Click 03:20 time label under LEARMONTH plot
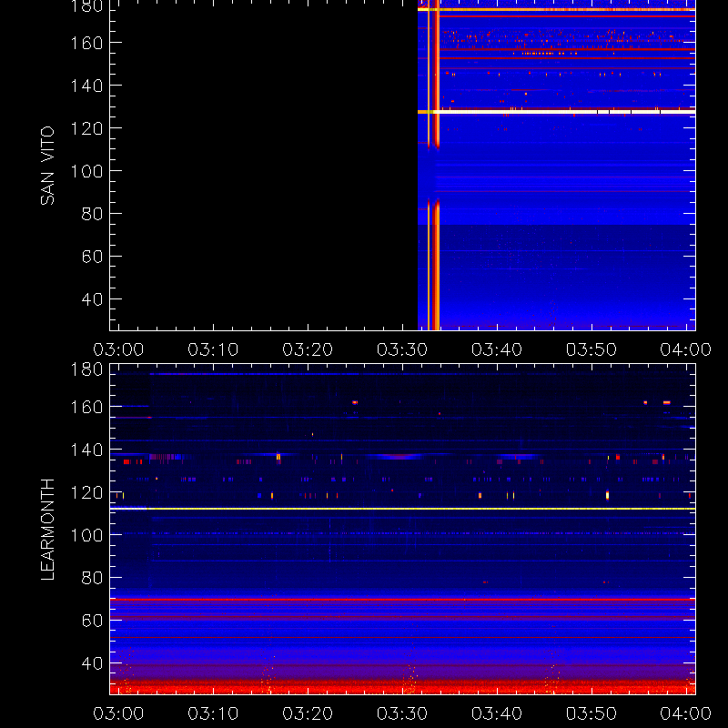The image size is (728, 728). [x=308, y=713]
